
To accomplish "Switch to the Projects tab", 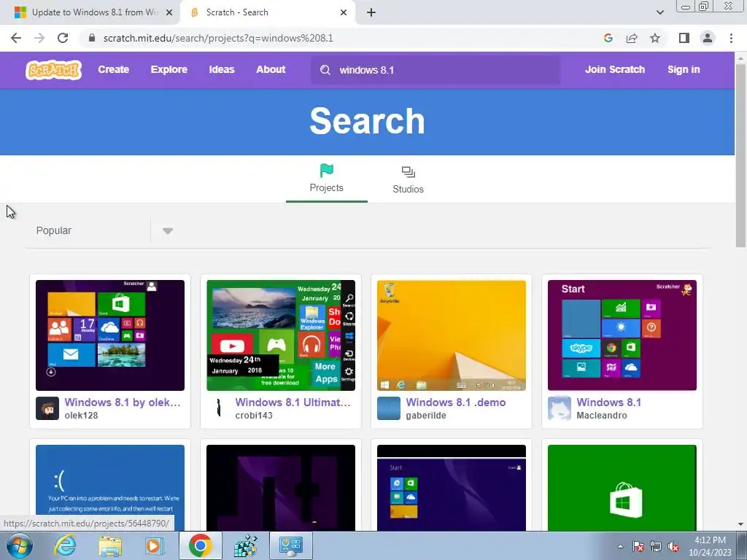I will (x=326, y=179).
